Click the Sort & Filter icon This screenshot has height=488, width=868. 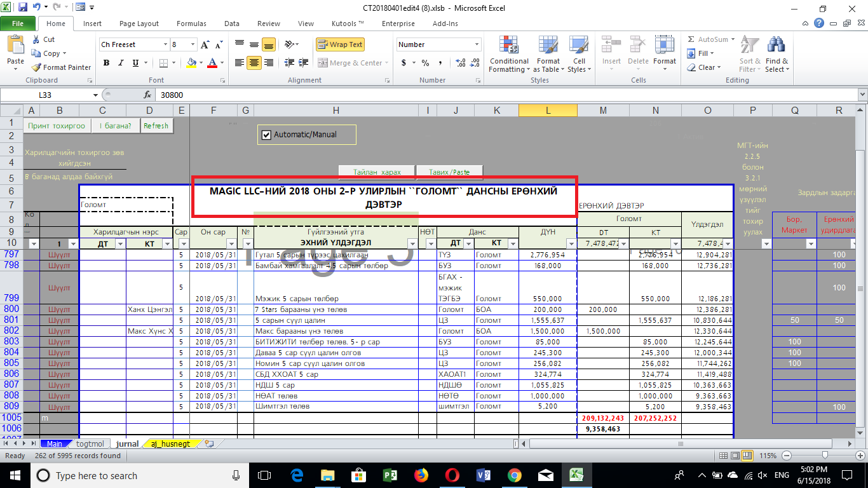(x=750, y=55)
